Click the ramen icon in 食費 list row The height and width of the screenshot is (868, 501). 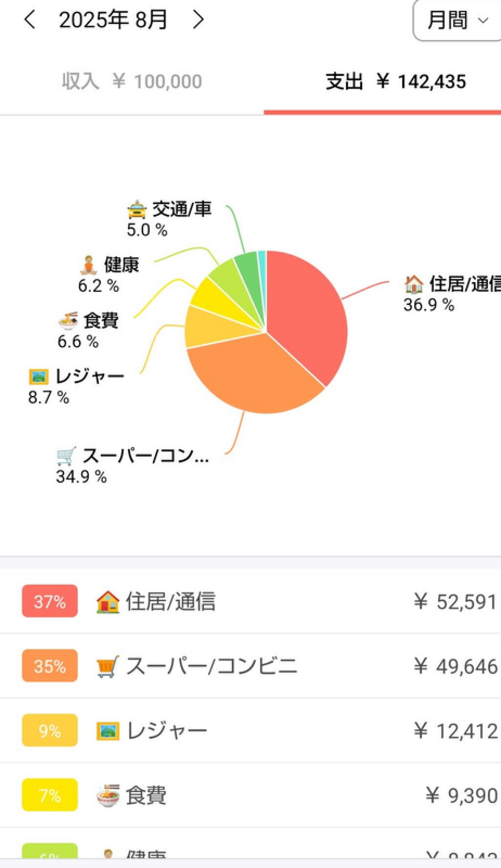pos(108,795)
